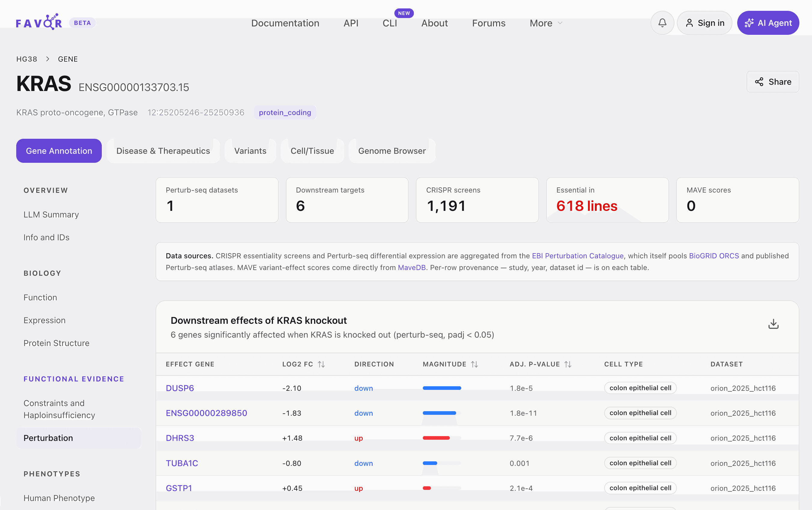Screen dimensions: 812x510
Task: Open the GSTP1 gene link
Action: click(x=179, y=488)
